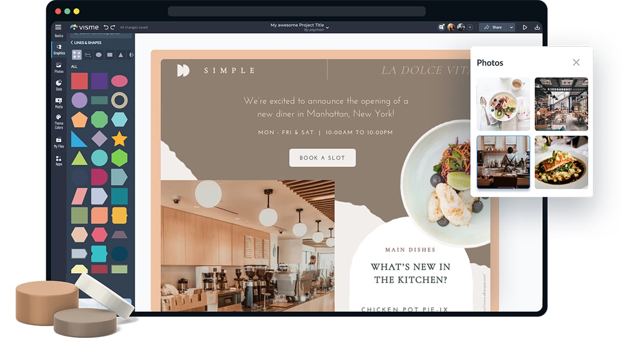
Task: Open the comments icon with notification dot
Action: 442,27
